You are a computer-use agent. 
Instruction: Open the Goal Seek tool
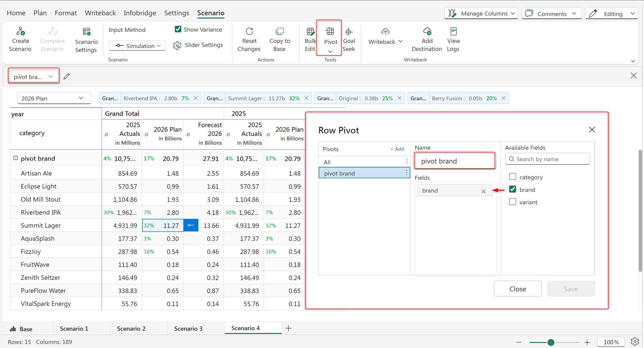coord(349,32)
